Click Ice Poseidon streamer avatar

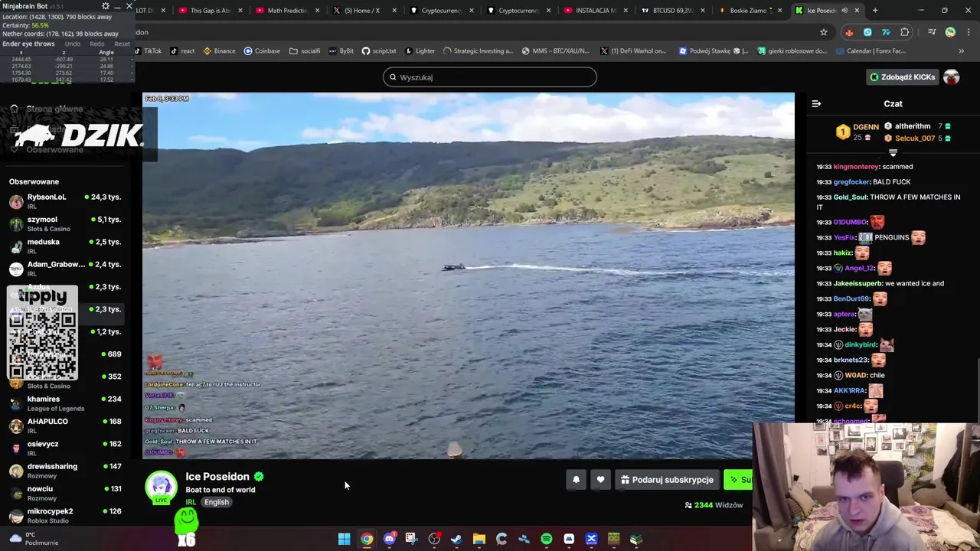tap(161, 487)
